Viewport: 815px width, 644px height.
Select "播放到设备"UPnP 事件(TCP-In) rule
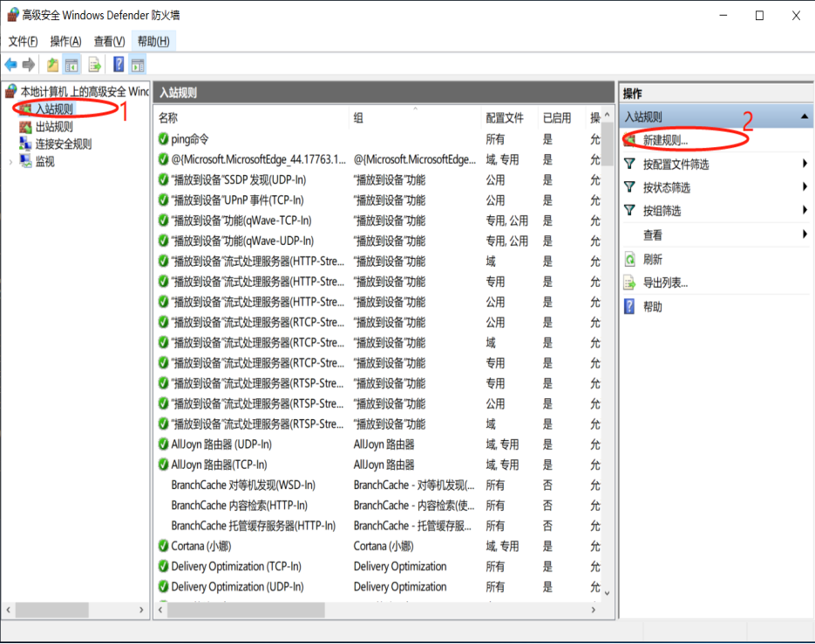pos(379,200)
